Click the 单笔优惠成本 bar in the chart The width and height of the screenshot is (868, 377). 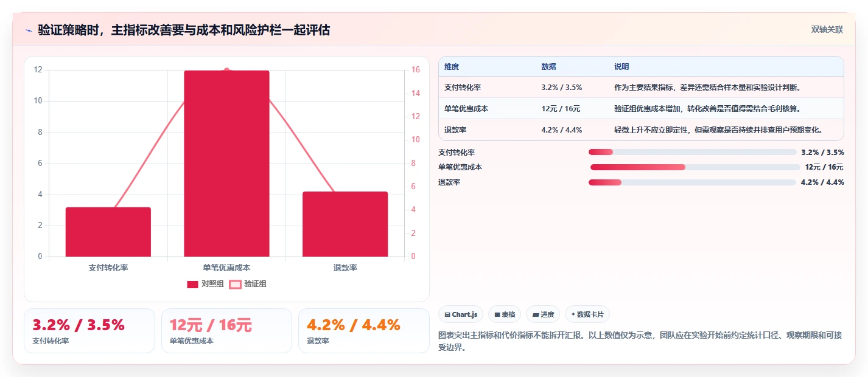[226, 164]
